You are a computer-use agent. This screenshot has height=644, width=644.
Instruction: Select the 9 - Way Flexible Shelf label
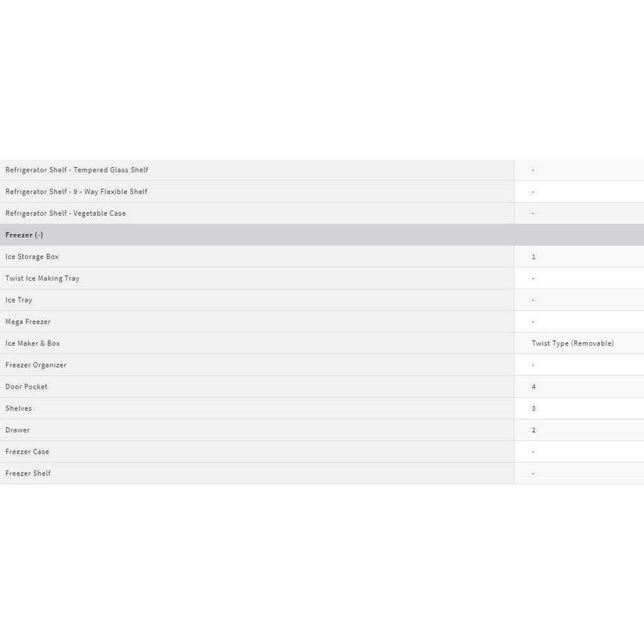pos(76,192)
